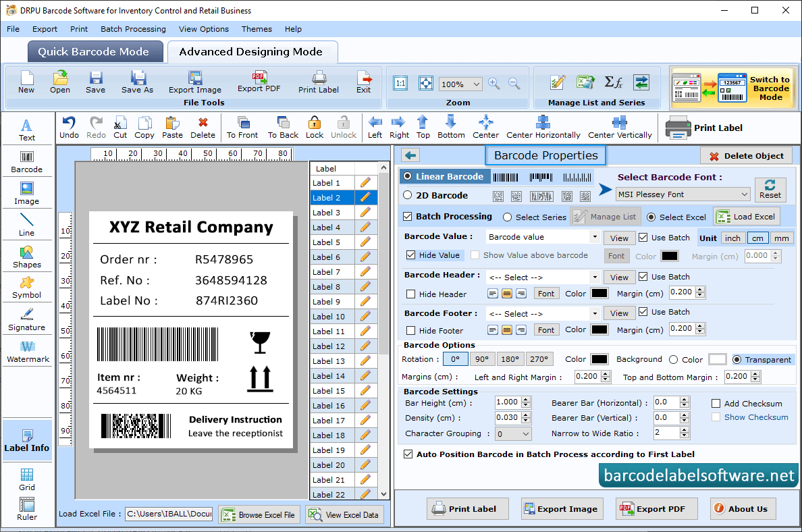Select the Line drawing tool
The image size is (802, 532).
pos(26,225)
